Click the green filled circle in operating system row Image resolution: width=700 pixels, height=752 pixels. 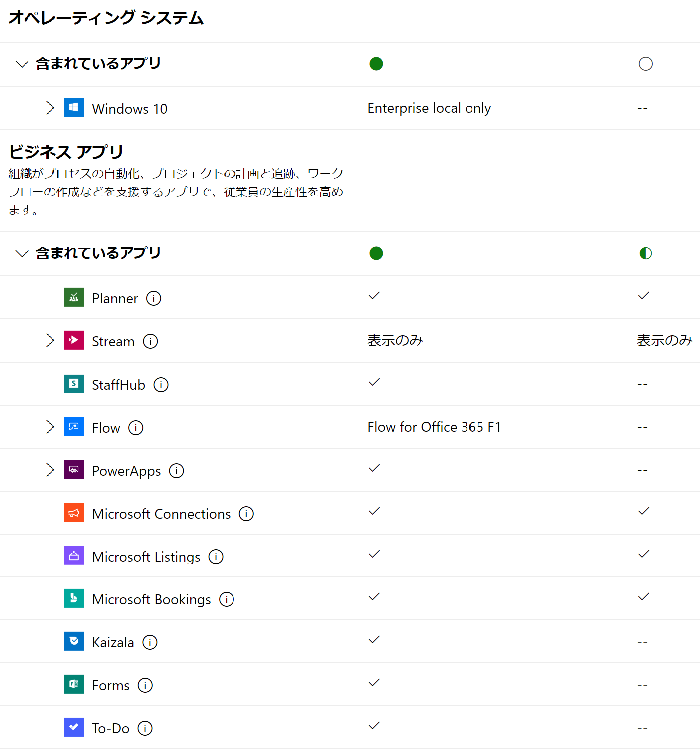[x=376, y=64]
